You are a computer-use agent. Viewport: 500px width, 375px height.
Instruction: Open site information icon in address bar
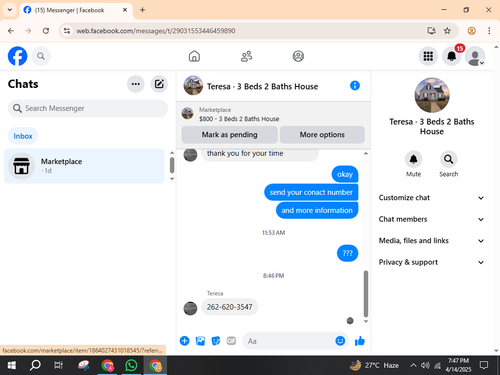67,31
